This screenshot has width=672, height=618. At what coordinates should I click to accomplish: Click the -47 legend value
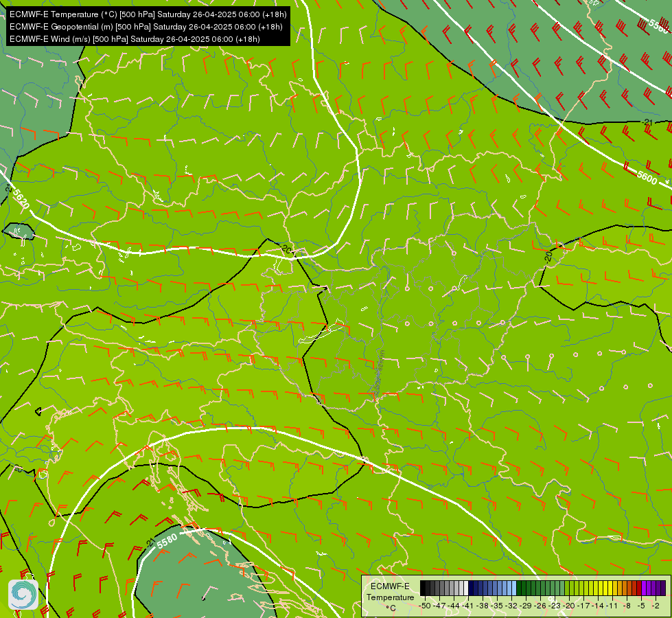(439, 606)
